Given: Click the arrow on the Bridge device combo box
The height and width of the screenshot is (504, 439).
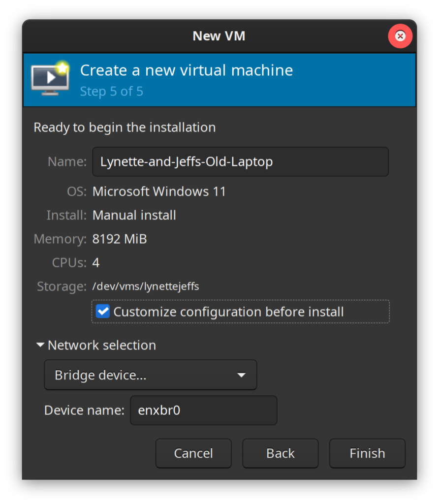Looking at the screenshot, I should 241,375.
